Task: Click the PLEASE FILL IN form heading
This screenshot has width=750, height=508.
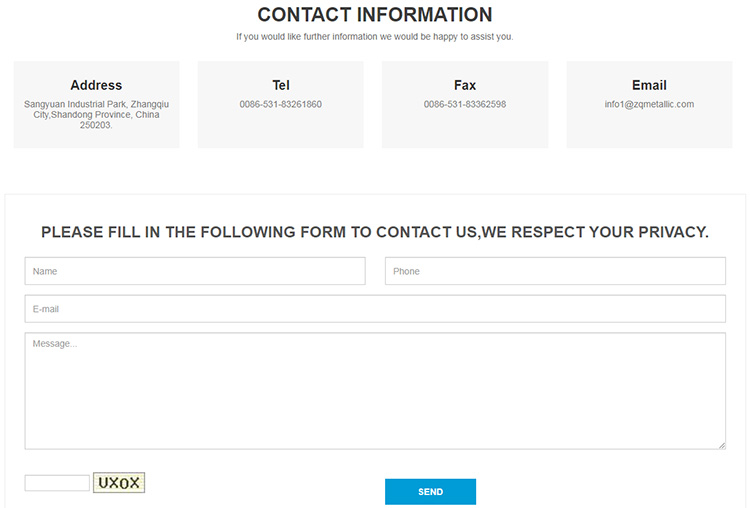Action: point(375,232)
